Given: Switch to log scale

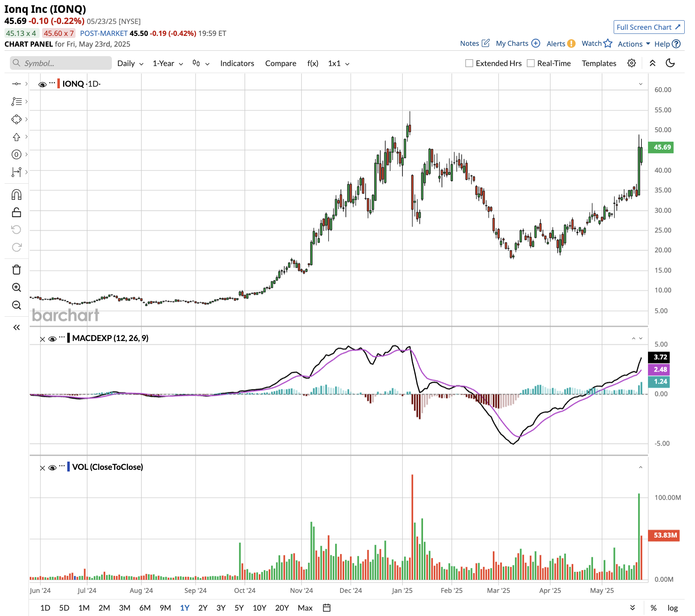Looking at the screenshot, I should click(x=673, y=608).
